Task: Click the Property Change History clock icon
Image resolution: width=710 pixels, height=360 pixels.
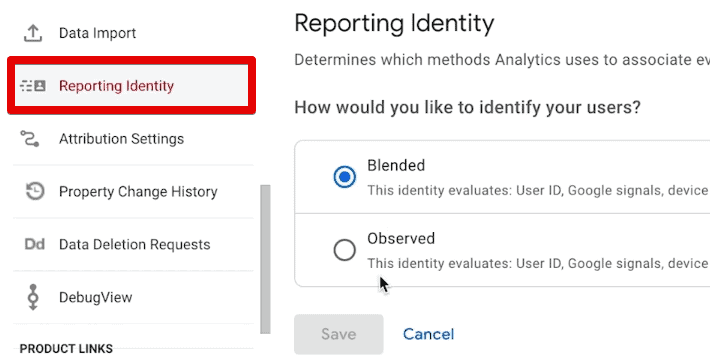Action: [34, 191]
